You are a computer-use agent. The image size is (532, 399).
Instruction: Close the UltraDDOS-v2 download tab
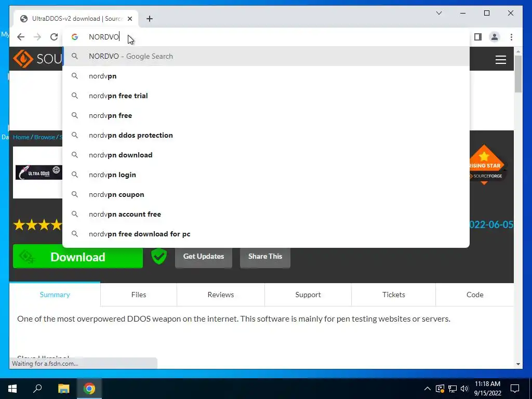click(x=129, y=19)
